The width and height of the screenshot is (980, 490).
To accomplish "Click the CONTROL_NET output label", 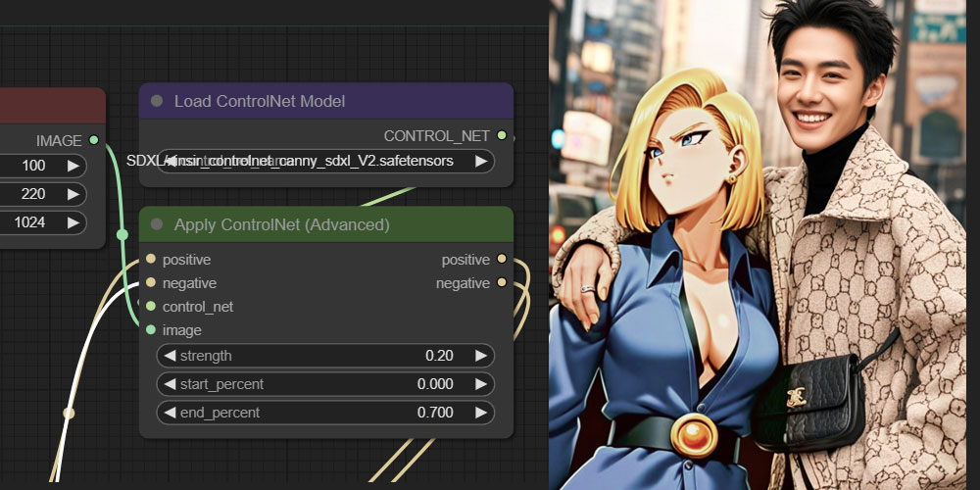I will point(436,135).
